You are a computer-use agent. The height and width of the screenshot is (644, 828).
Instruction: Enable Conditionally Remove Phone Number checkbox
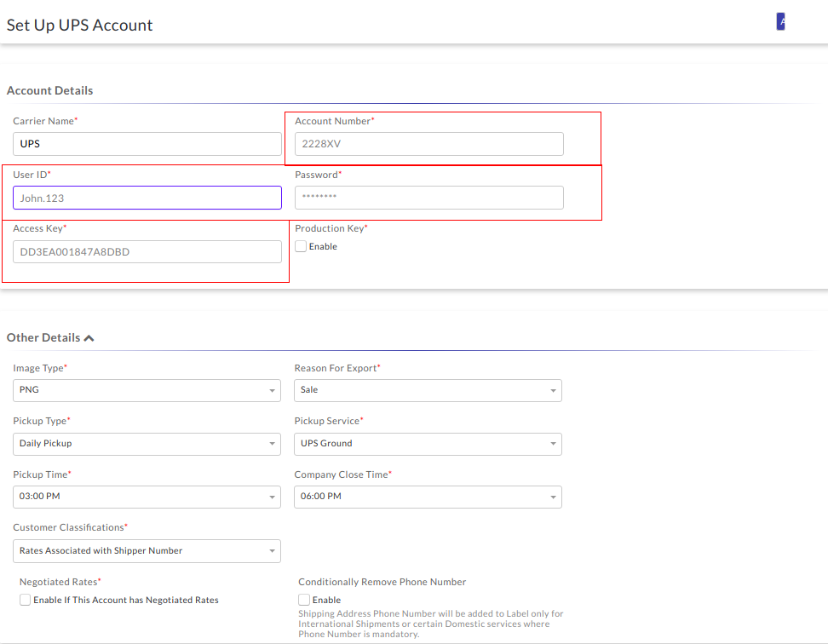tap(303, 601)
